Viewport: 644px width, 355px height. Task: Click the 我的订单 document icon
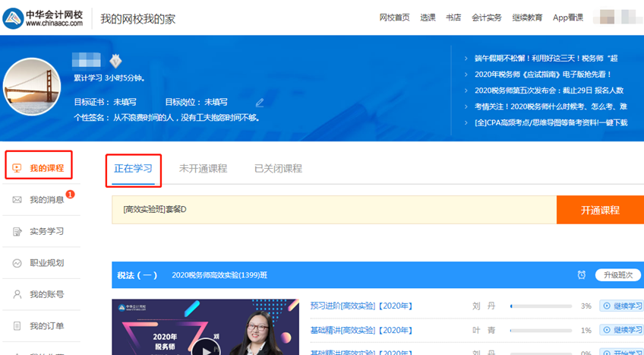coord(17,326)
